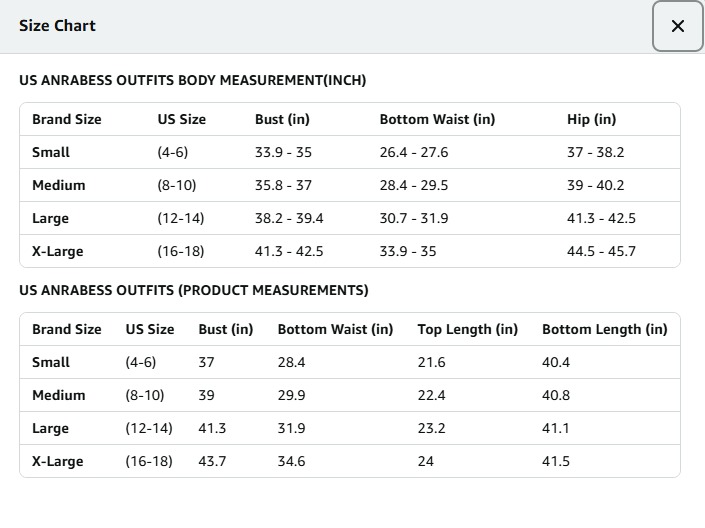Click the Brand Size header in body measurement table
This screenshot has height=528, width=705.
[66, 119]
